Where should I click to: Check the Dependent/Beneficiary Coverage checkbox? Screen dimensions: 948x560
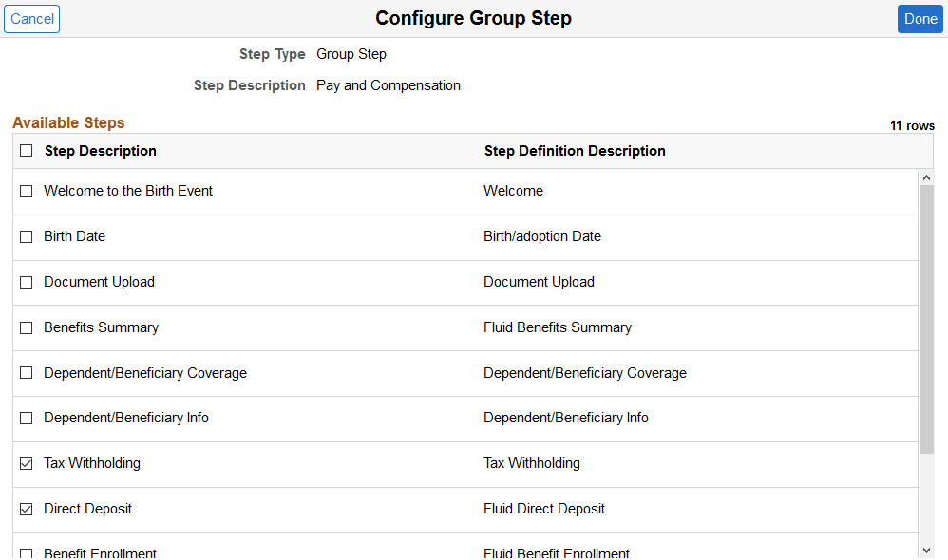tap(26, 373)
